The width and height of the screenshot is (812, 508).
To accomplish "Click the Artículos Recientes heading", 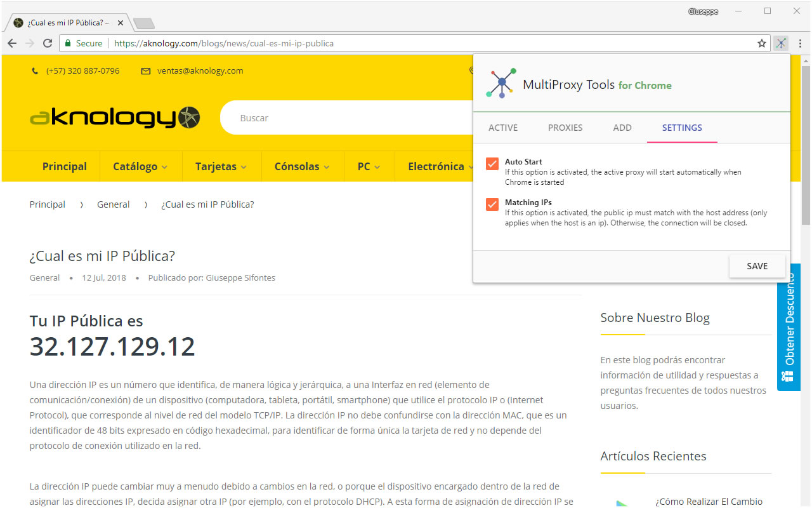I will coord(653,456).
